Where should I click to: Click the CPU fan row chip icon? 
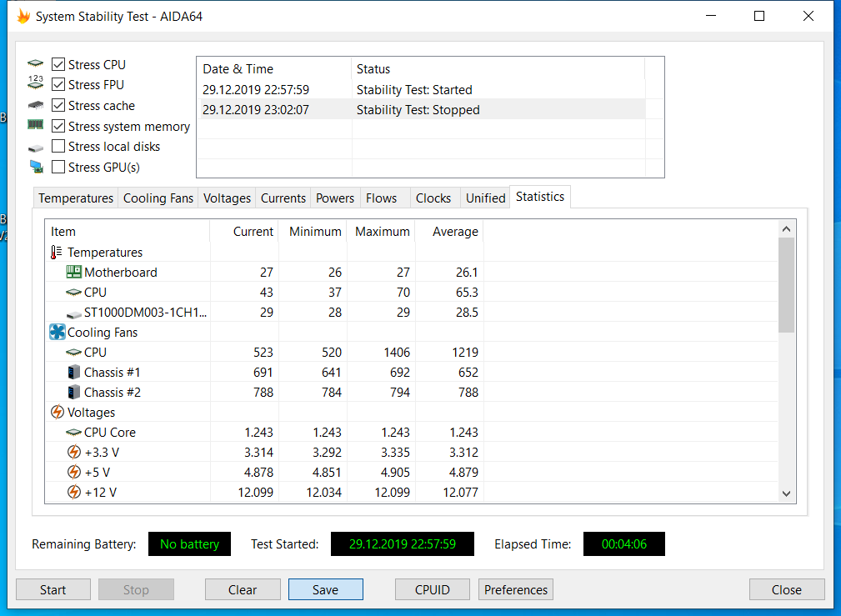click(x=73, y=353)
